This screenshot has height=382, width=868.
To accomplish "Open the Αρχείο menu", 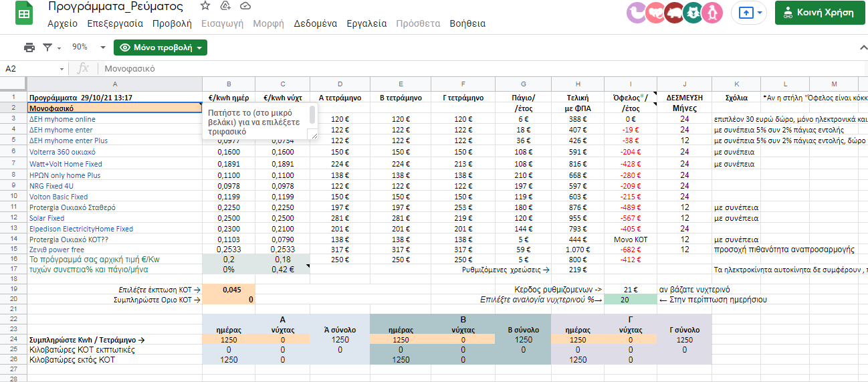I will point(63,23).
